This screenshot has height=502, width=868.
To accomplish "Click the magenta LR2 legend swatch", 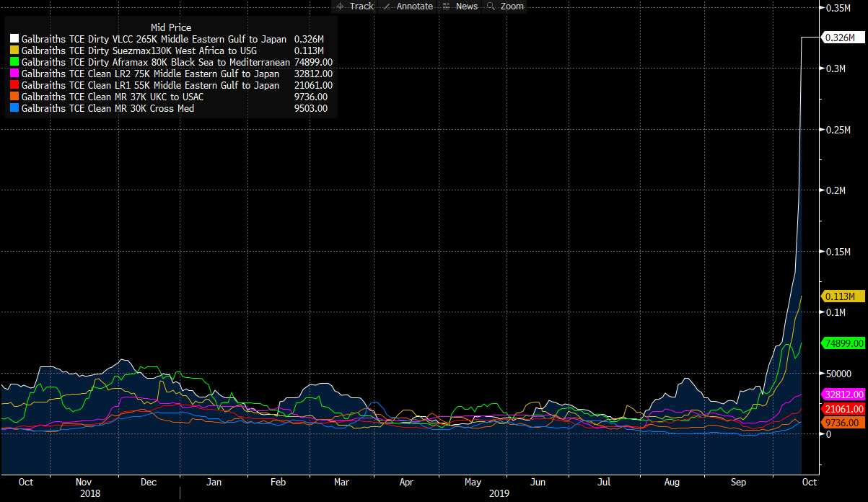I will 14,74.
